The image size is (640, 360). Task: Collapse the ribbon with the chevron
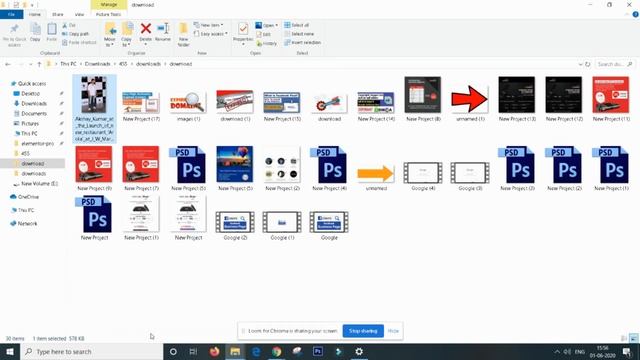pyautogui.click(x=627, y=14)
